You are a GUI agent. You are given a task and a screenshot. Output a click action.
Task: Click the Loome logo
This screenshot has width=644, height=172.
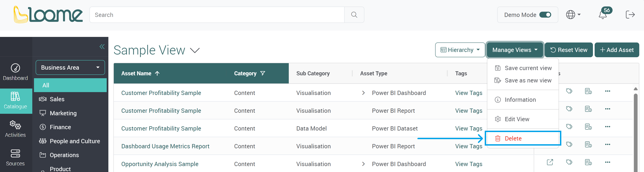coord(48,15)
